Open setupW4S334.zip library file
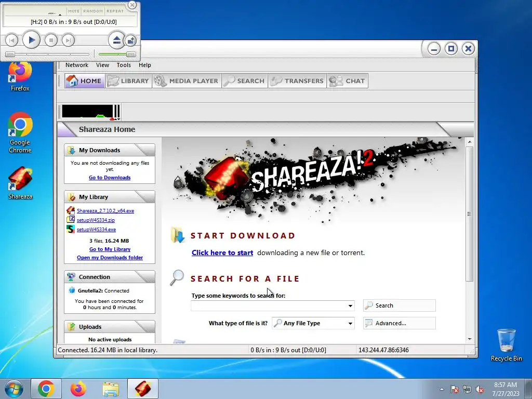Viewport: 532px width, 399px height. [x=96, y=220]
